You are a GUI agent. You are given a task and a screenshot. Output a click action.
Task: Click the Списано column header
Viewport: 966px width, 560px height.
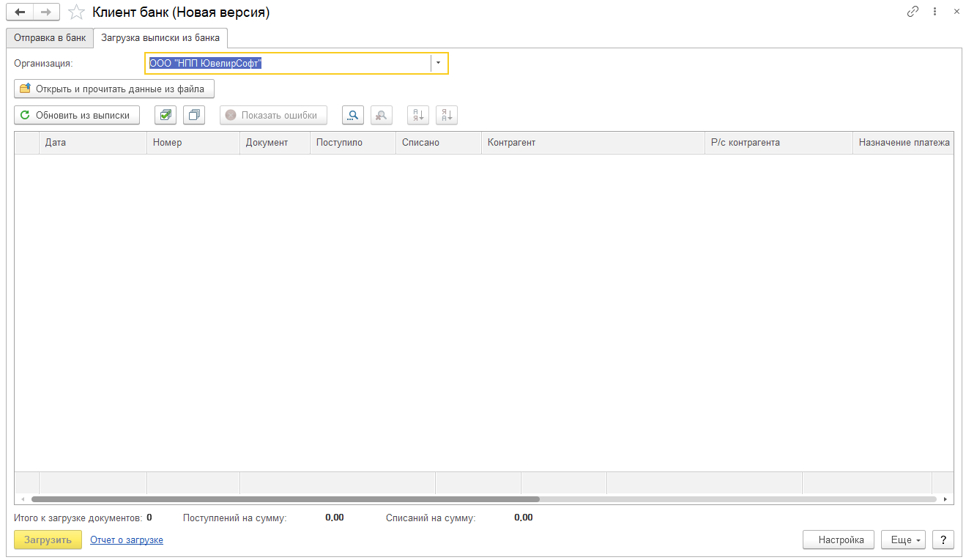pyautogui.click(x=439, y=143)
